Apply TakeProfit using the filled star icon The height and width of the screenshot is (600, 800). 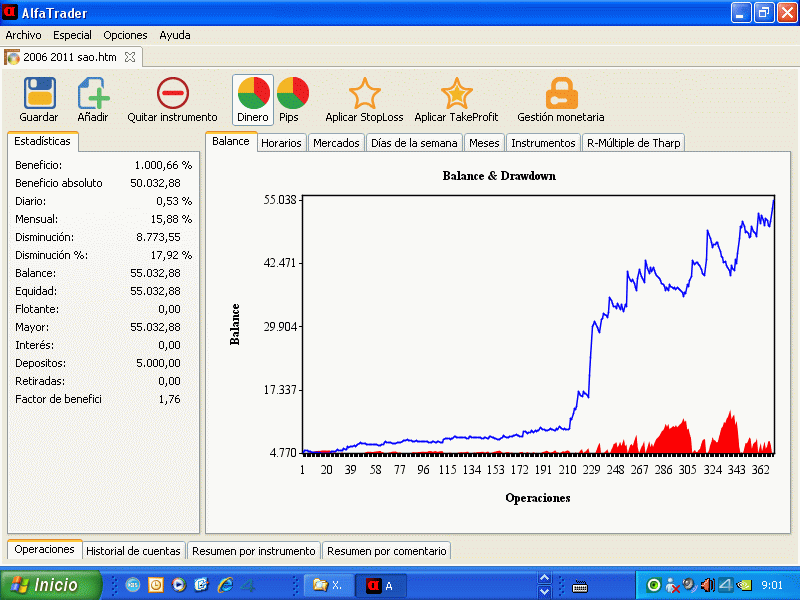click(x=456, y=93)
